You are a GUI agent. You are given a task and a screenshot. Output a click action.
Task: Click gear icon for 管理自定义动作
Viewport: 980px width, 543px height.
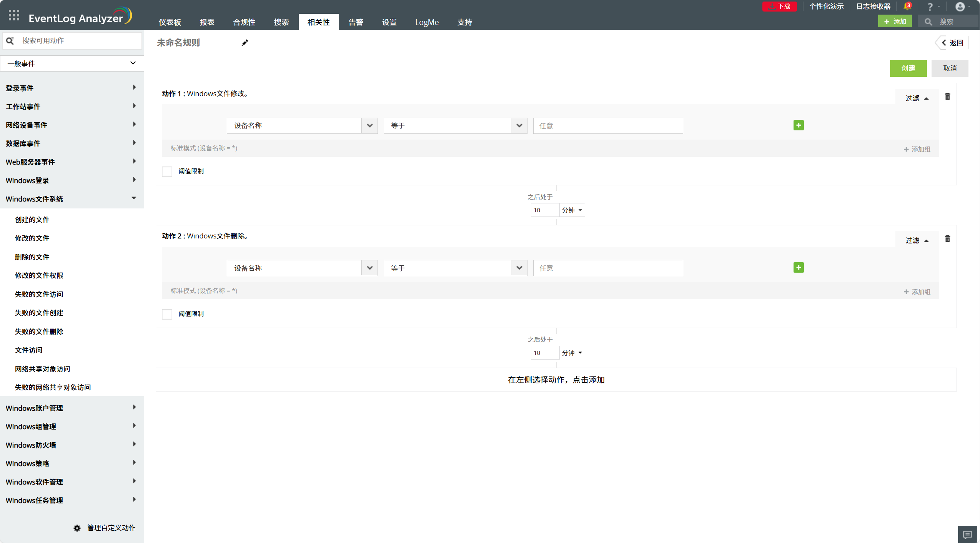tap(77, 528)
